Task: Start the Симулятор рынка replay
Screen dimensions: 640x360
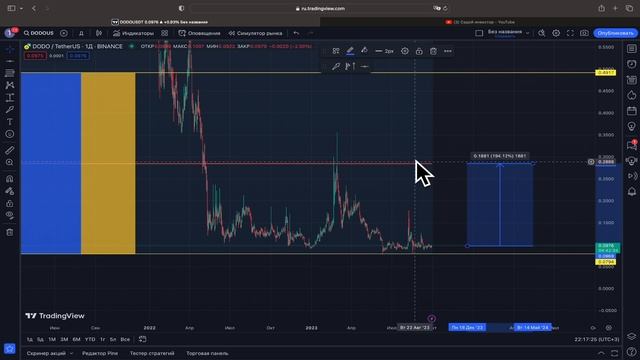Action: 256,33
